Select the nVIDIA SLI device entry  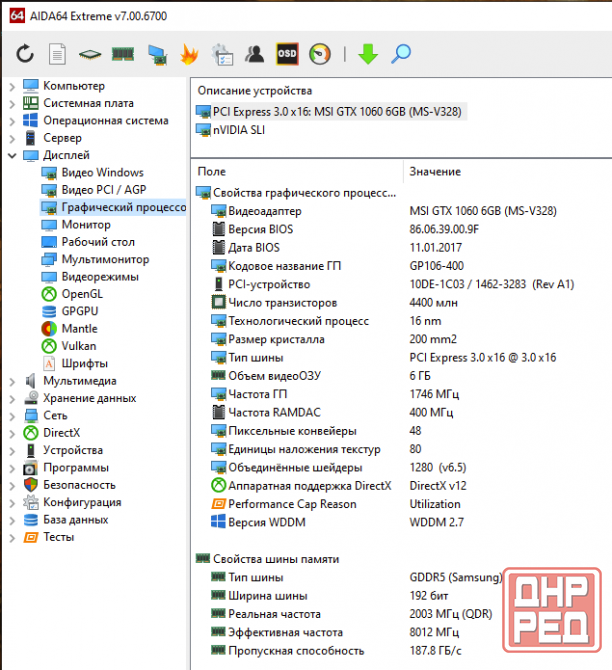[x=231, y=130]
